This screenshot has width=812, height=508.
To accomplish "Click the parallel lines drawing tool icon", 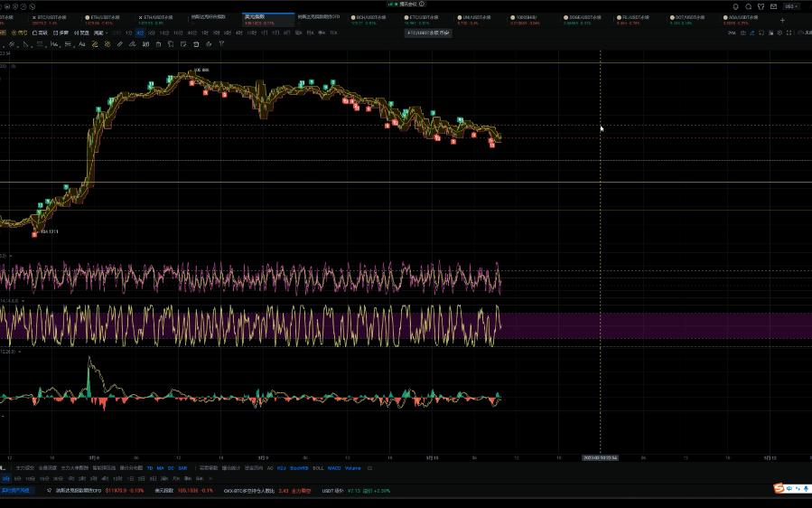I will (x=40, y=44).
